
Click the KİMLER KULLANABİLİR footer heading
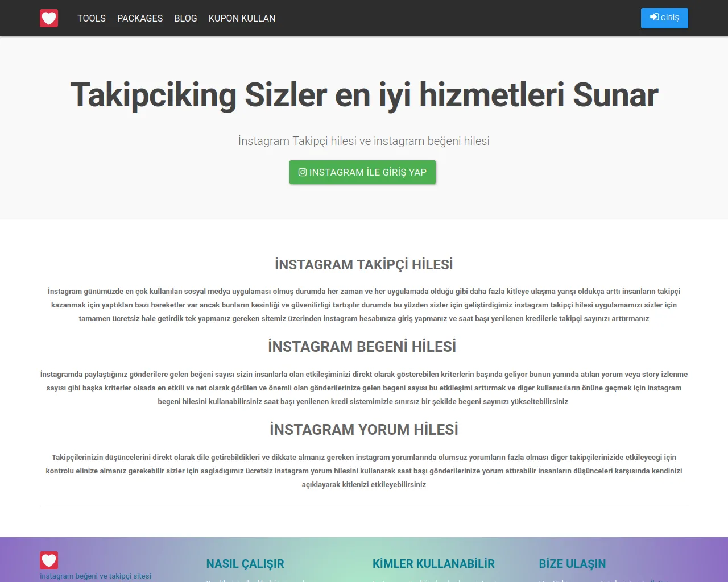pos(433,564)
